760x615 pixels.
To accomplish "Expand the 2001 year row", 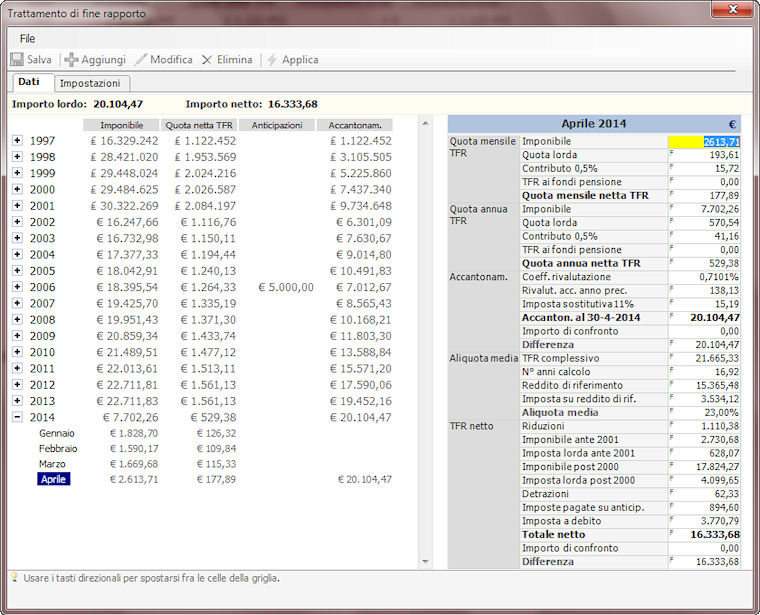I will tap(17, 205).
